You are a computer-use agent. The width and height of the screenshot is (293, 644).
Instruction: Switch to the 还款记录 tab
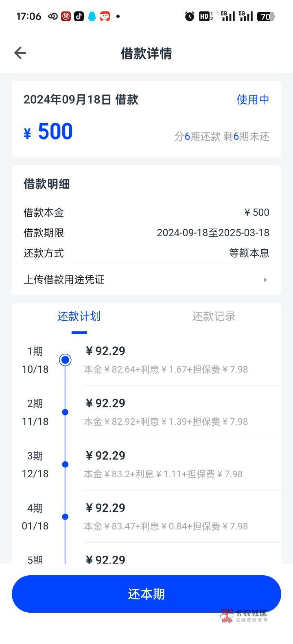point(214,316)
